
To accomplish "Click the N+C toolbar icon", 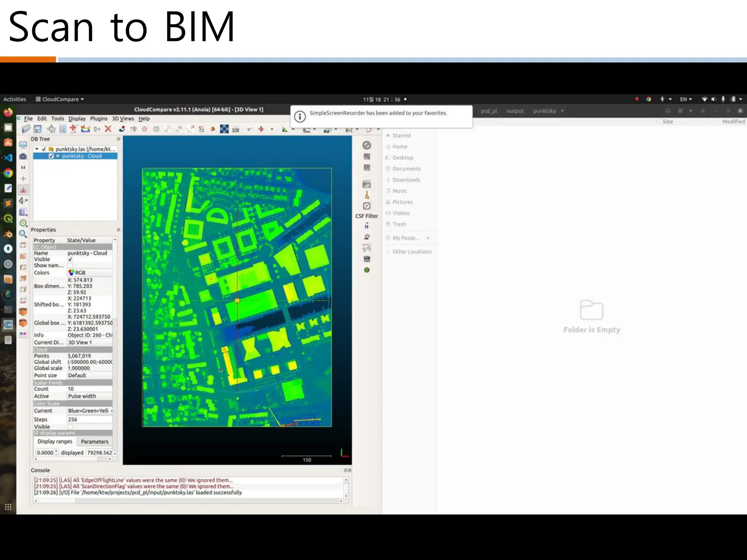I will [x=349, y=130].
